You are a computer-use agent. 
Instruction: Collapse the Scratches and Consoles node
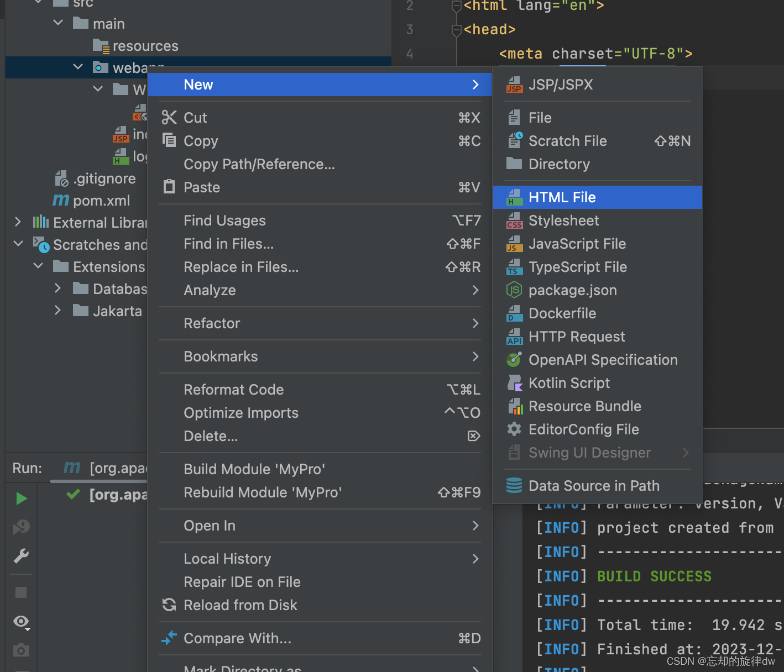[18, 243]
